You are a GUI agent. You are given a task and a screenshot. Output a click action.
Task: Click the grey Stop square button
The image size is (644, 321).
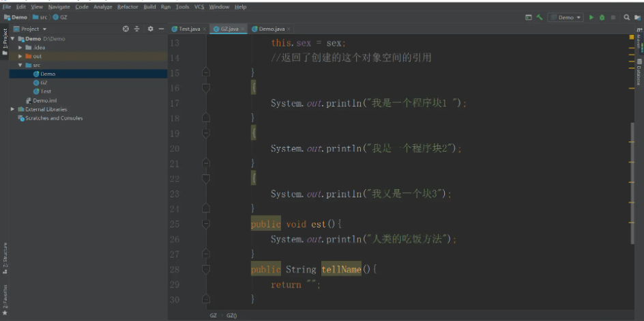coord(613,17)
